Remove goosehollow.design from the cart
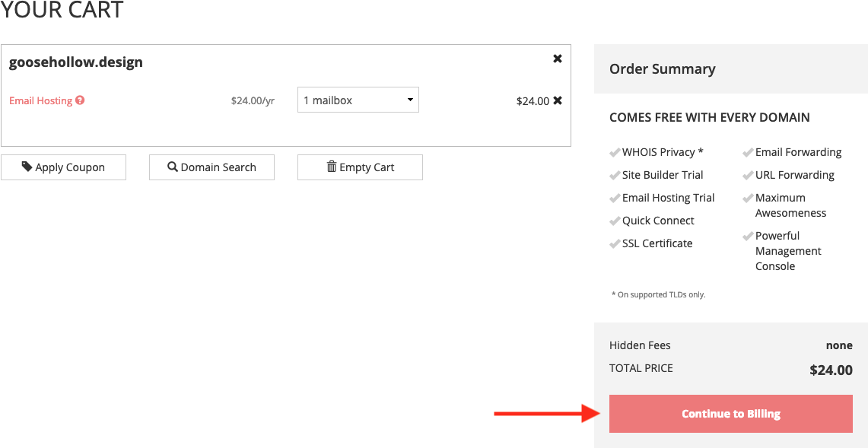The width and height of the screenshot is (868, 448). (x=558, y=59)
